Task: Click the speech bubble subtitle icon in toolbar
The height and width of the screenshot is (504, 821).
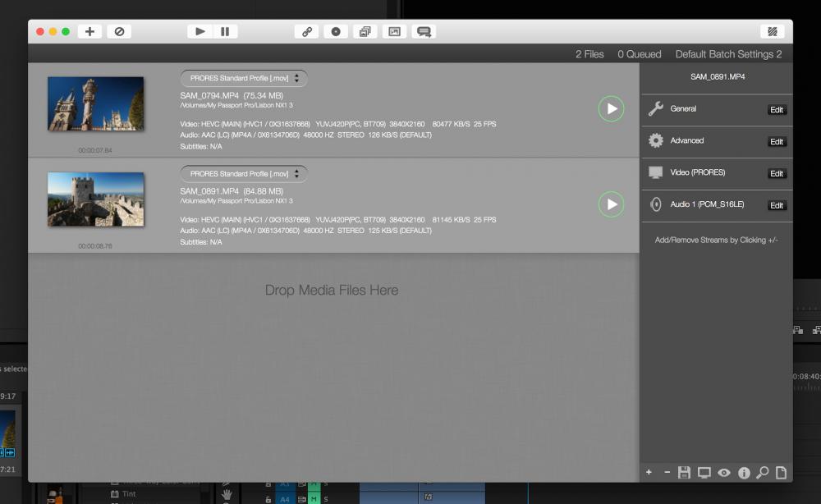Action: pos(424,32)
